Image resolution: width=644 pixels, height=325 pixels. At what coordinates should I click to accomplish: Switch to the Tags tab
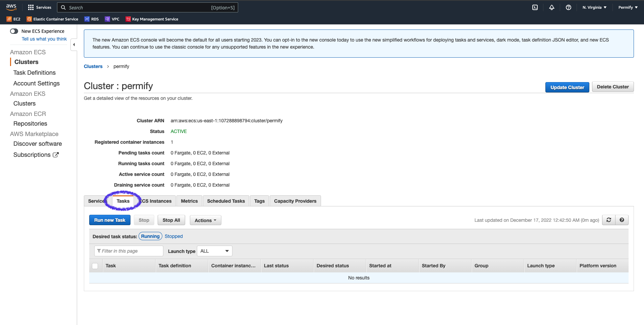coord(259,201)
